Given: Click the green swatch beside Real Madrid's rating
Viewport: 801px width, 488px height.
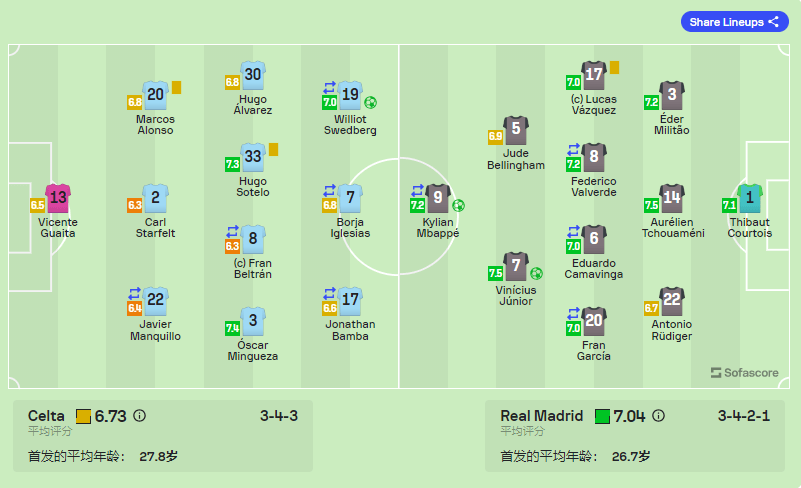Looking at the screenshot, I should pyautogui.click(x=602, y=416).
